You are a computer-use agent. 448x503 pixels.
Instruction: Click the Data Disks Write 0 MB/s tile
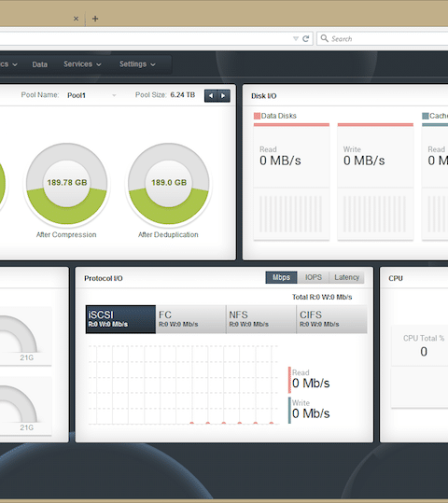coord(375,182)
